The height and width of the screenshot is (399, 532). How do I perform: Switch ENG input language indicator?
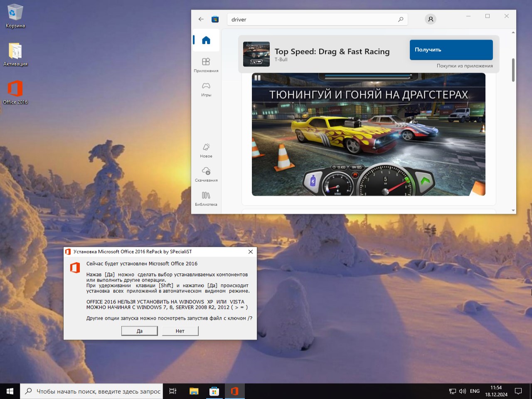tap(475, 391)
